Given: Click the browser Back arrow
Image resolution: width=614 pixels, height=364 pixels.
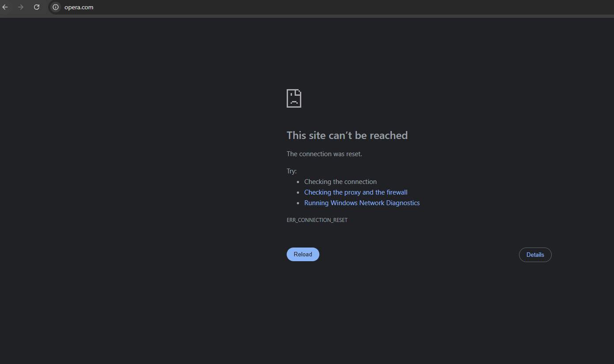Looking at the screenshot, I should click(5, 7).
